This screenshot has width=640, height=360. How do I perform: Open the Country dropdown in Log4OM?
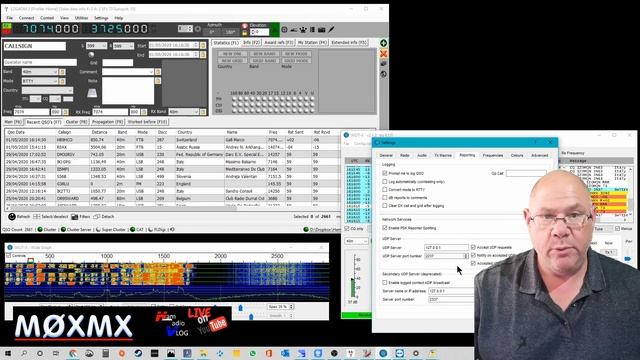47,90
